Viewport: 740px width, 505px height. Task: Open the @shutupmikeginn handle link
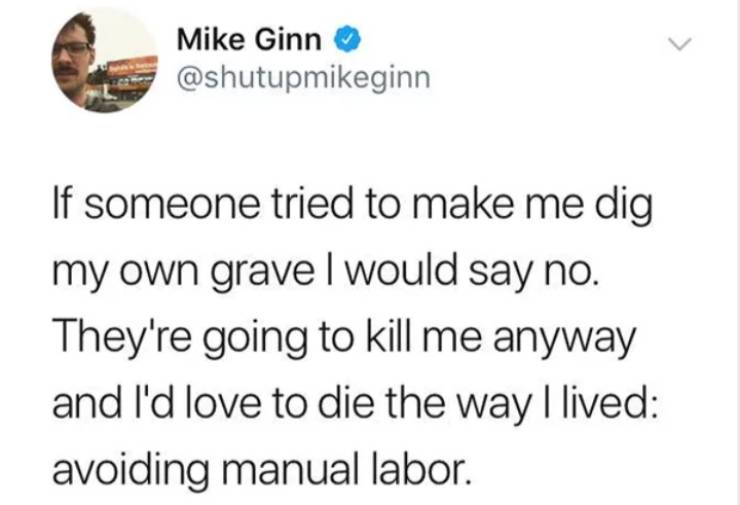303,78
